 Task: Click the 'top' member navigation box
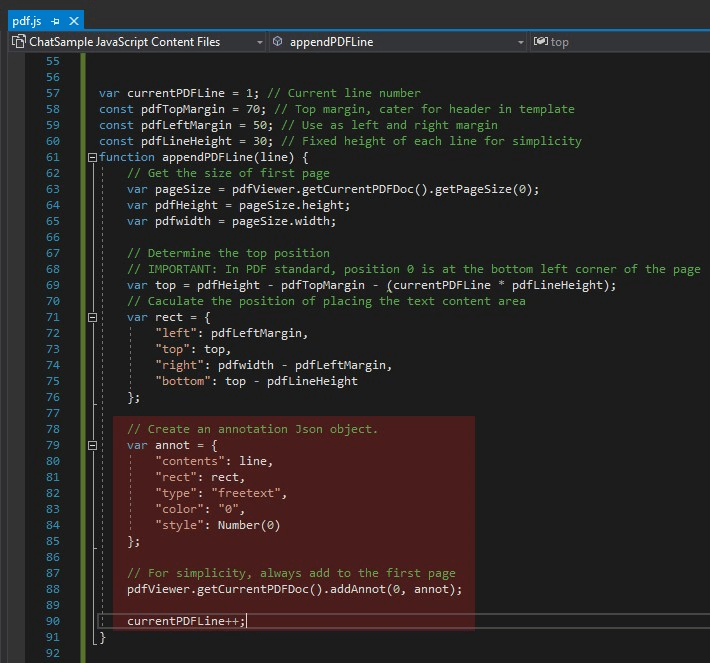tap(619, 42)
